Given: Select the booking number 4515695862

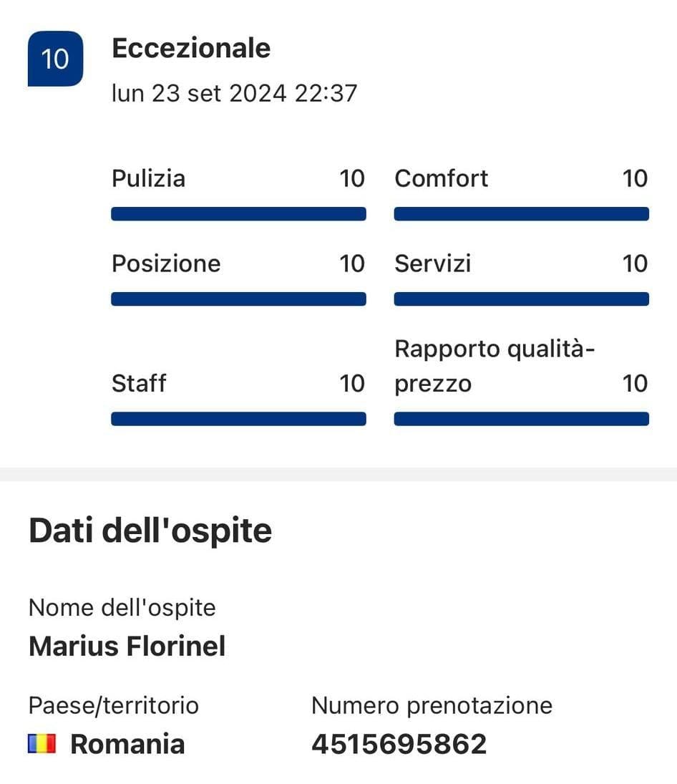Looking at the screenshot, I should pos(399,745).
